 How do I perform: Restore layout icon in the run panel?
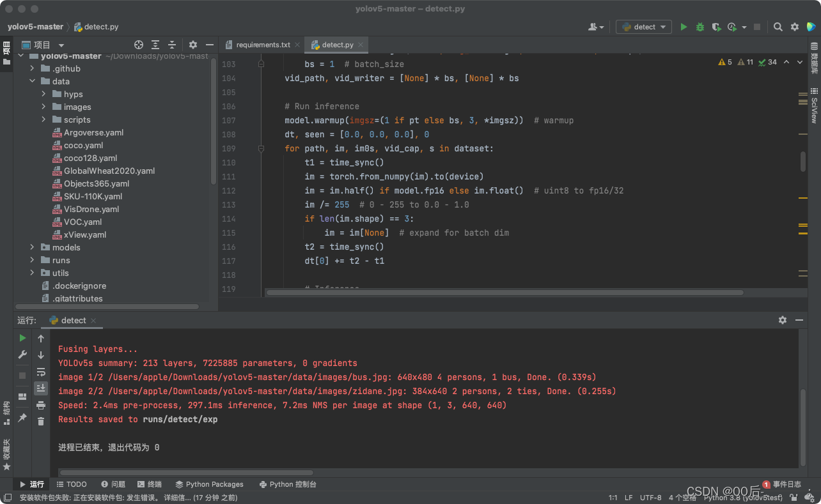22,396
